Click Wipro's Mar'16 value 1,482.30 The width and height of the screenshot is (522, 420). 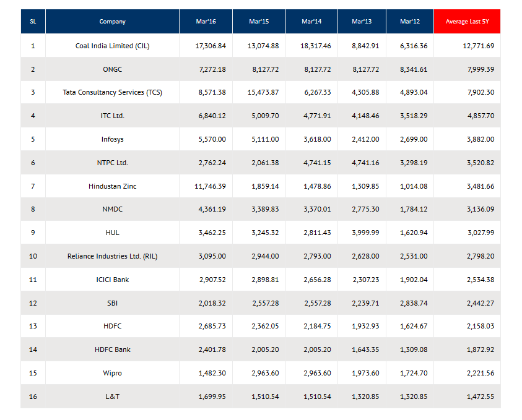[x=212, y=373]
